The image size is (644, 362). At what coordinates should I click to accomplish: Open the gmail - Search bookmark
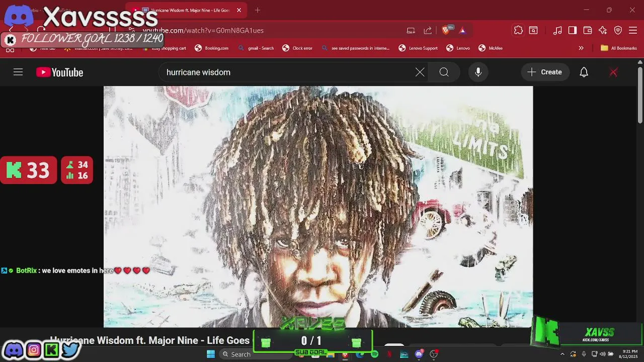point(256,48)
